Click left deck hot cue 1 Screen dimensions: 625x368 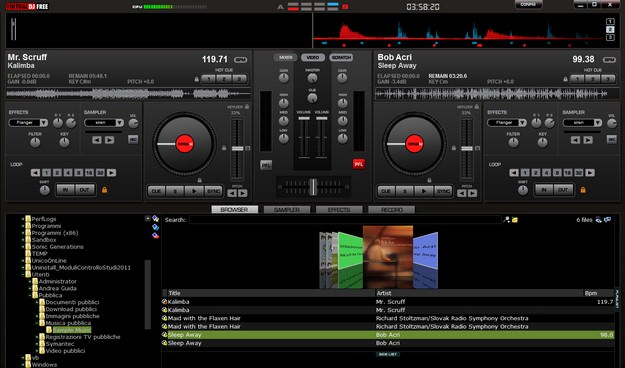(x=208, y=79)
